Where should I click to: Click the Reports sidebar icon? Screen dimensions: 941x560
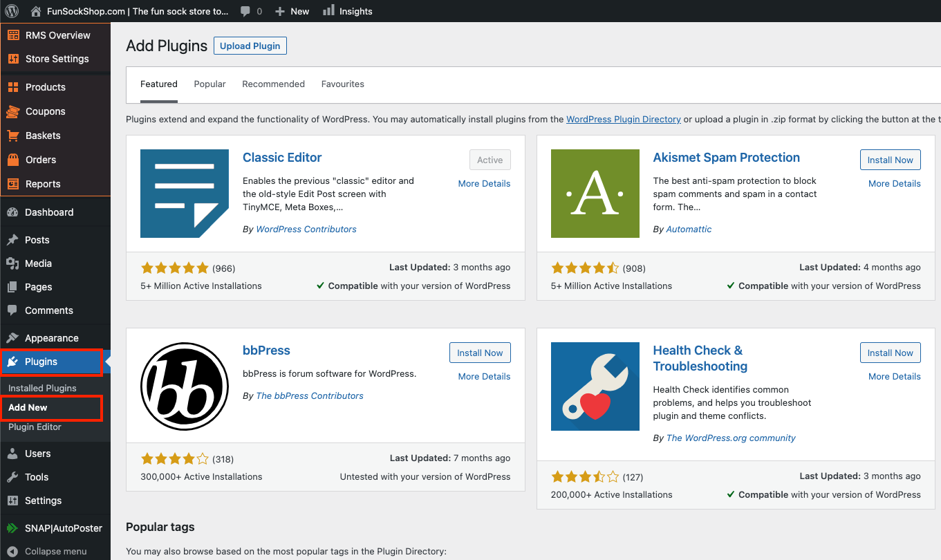point(13,184)
